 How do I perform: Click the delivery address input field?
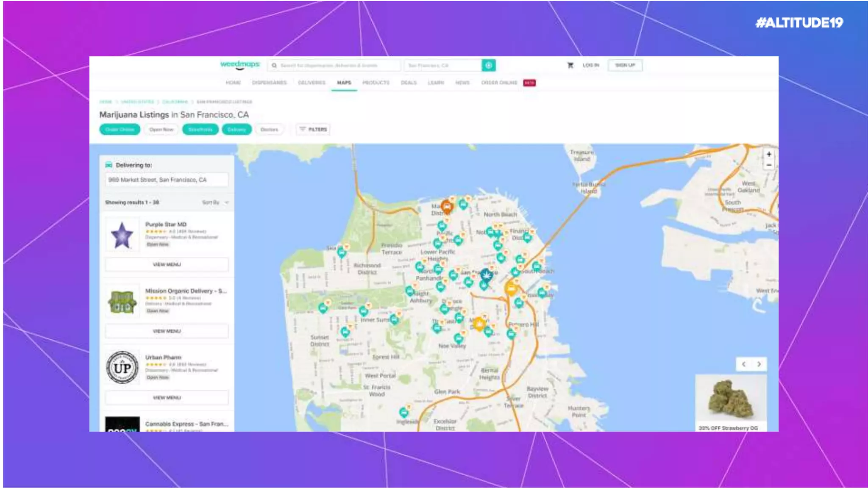167,180
